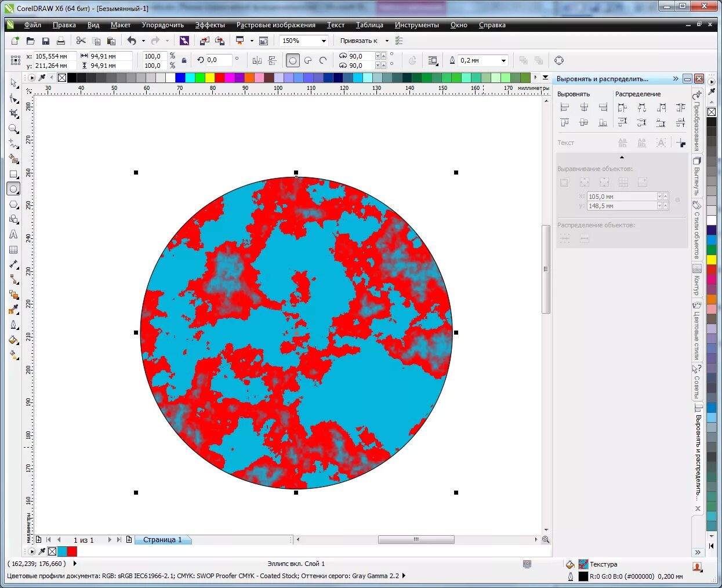The width and height of the screenshot is (722, 588).
Task: Select the Parallel Dimension tool
Action: 14,265
